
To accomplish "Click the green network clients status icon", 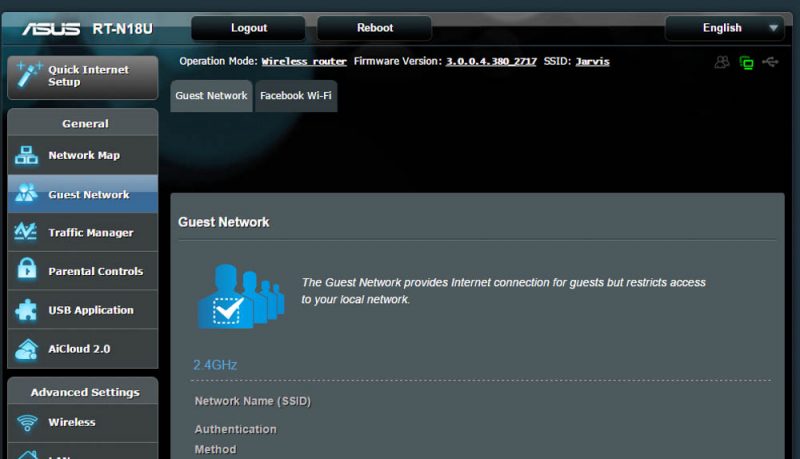I will (746, 63).
